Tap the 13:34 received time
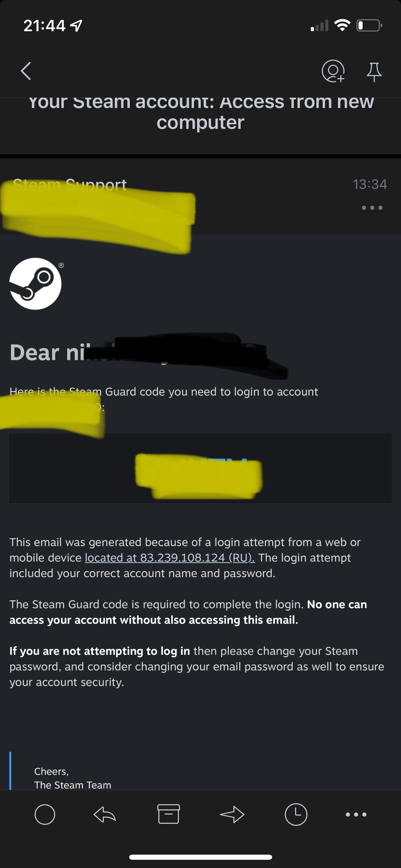This screenshot has height=868, width=401. [x=370, y=184]
